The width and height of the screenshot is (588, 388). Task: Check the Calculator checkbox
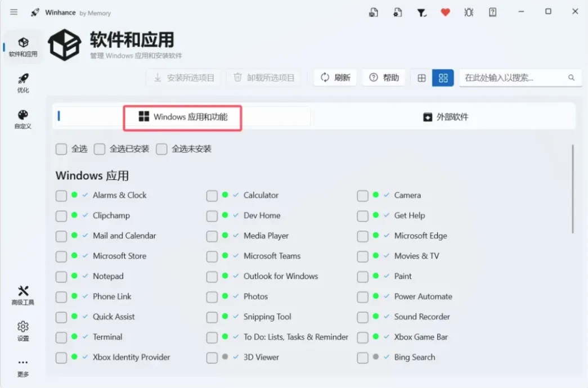(212, 196)
